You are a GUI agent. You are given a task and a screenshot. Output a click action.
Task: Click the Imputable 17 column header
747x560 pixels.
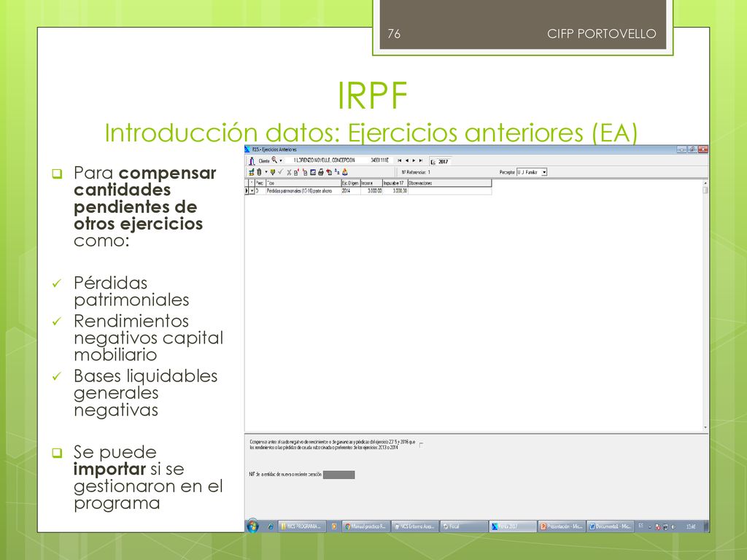(x=395, y=183)
